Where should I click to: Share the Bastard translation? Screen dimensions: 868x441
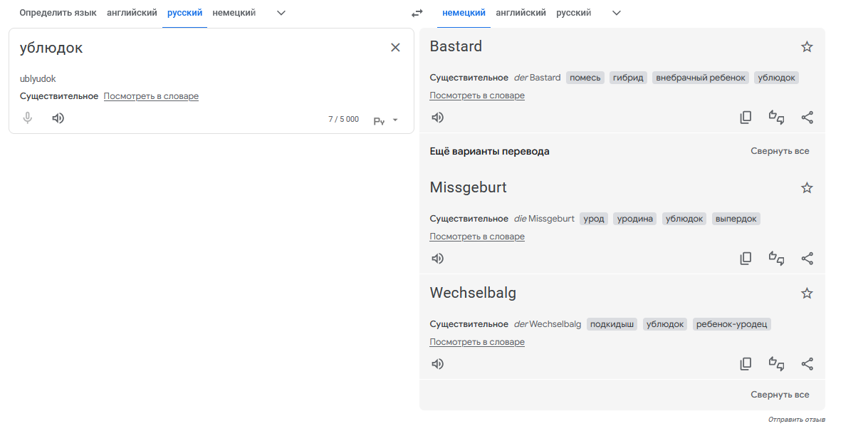tap(807, 118)
